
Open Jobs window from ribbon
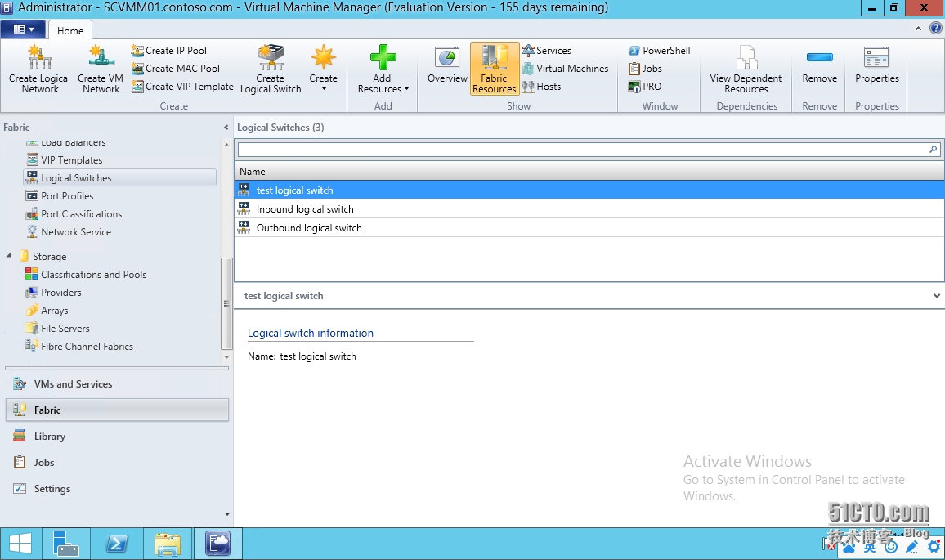pyautogui.click(x=645, y=69)
